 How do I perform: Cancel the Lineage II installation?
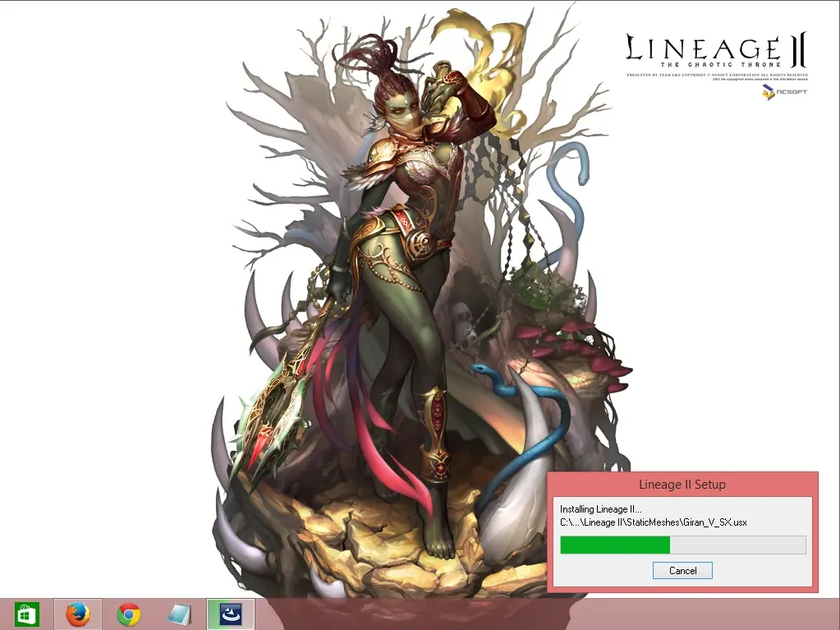point(682,571)
